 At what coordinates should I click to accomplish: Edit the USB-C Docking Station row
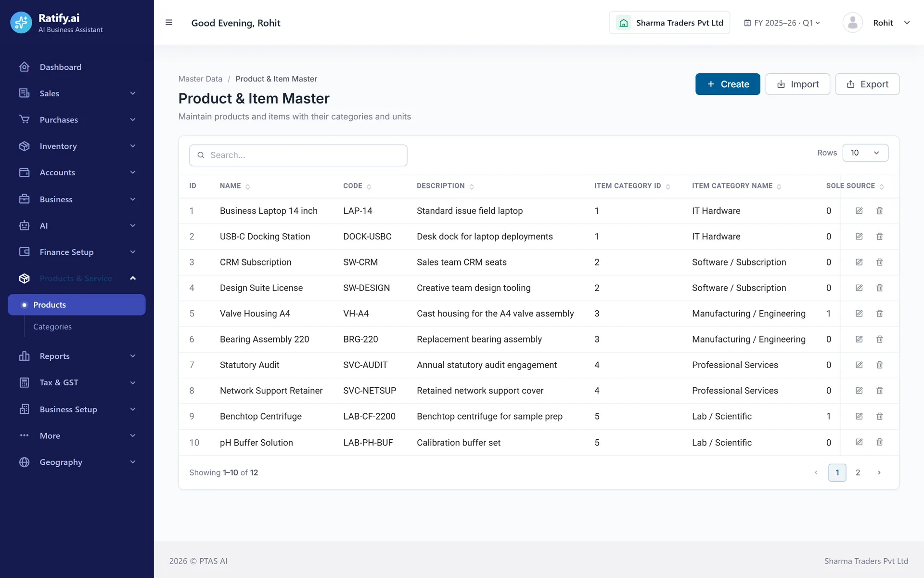(x=859, y=236)
